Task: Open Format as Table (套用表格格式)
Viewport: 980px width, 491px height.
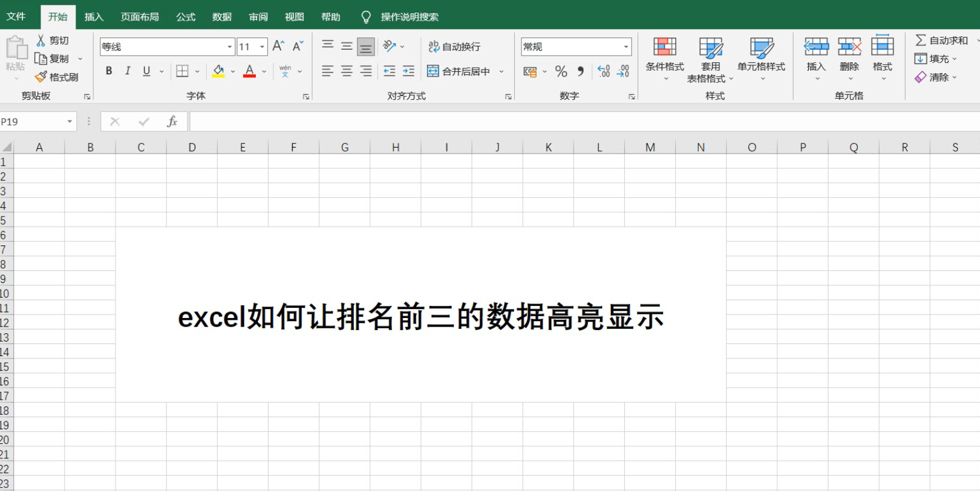Action: tap(710, 59)
